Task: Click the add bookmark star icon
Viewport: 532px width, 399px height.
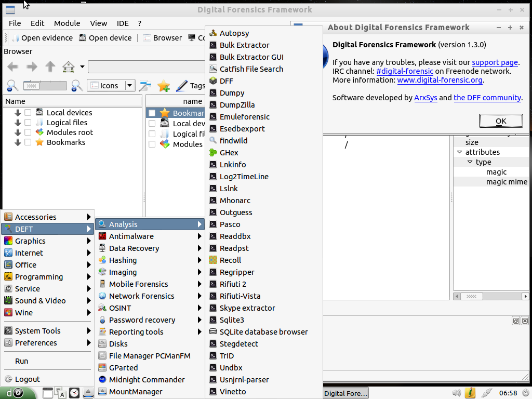Action: click(x=164, y=86)
